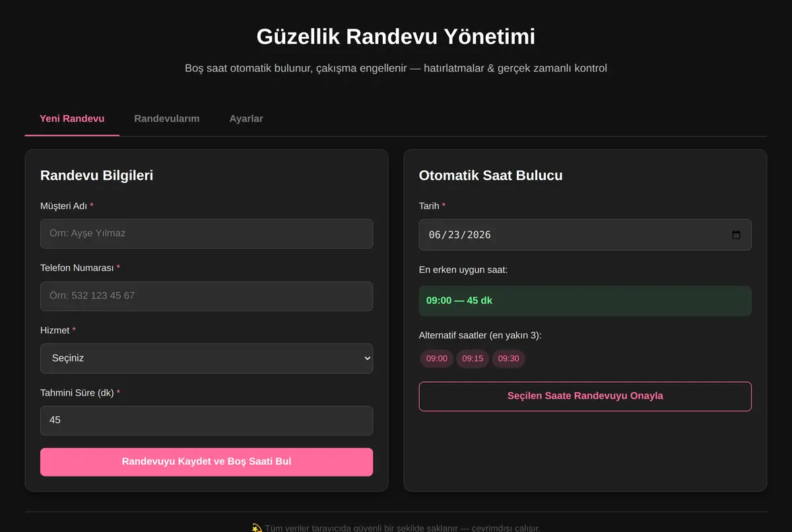Click the Tarih date field
The width and height of the screenshot is (792, 532).
pyautogui.click(x=585, y=235)
